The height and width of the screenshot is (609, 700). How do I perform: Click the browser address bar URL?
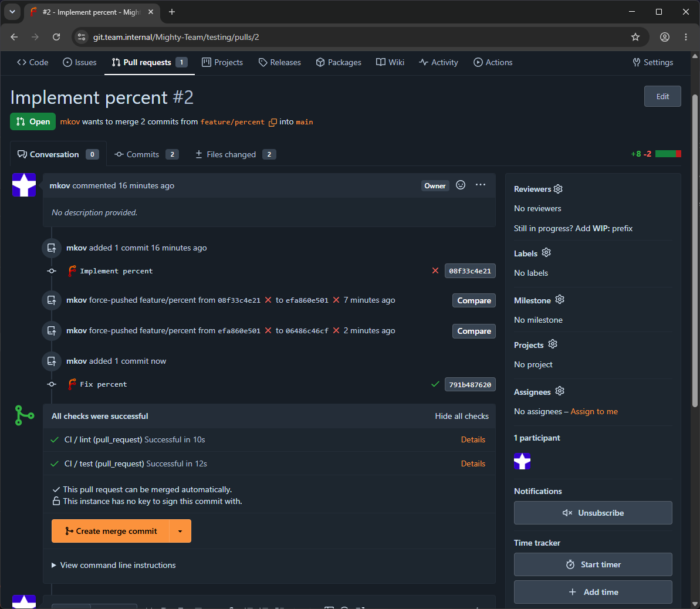tap(176, 37)
